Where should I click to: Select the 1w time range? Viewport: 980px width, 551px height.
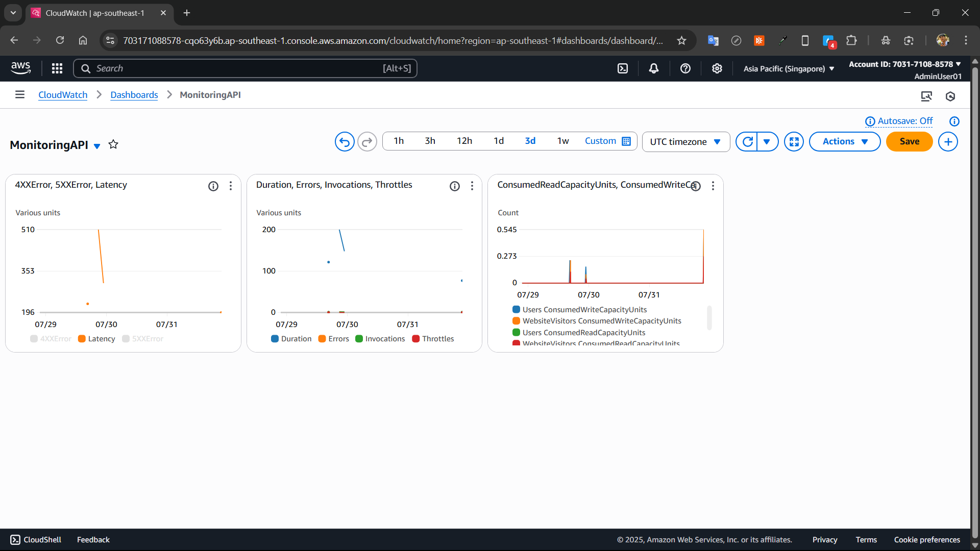coord(563,141)
